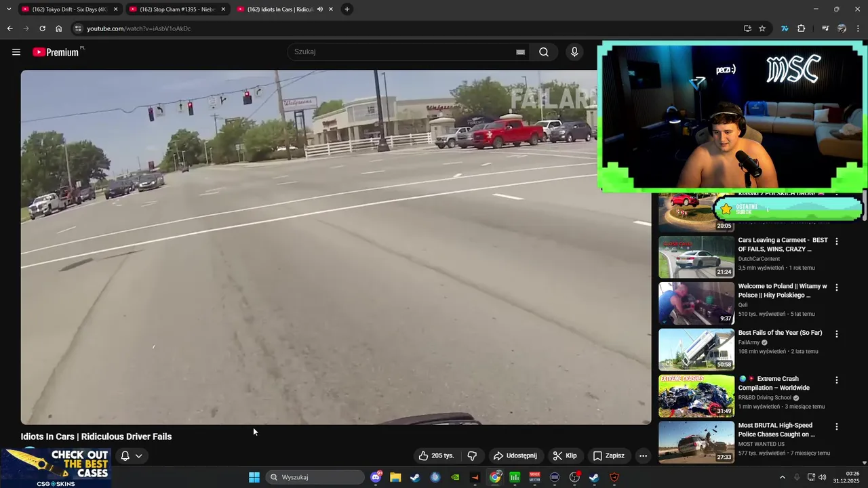The width and height of the screenshot is (868, 488).
Task: Open options menu for Cars Leaving a Carmeet
Action: pyautogui.click(x=837, y=241)
